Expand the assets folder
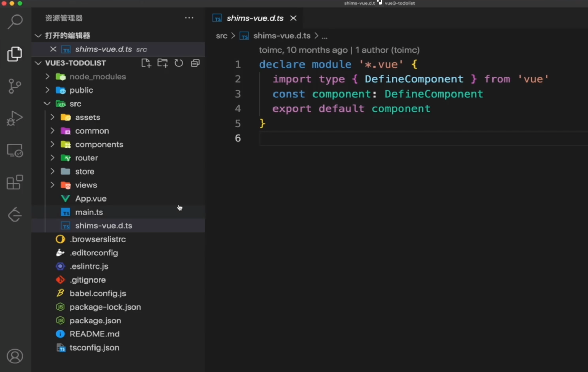Image resolution: width=588 pixels, height=372 pixels. click(x=52, y=117)
